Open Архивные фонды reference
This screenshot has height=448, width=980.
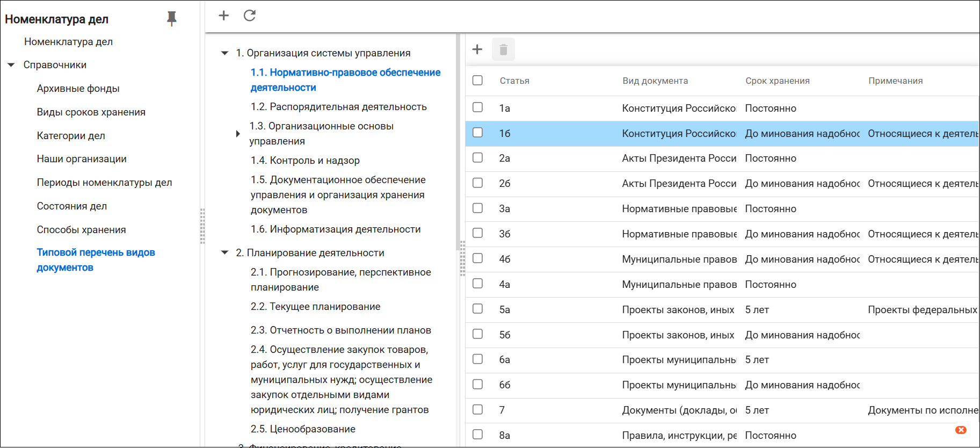pyautogui.click(x=78, y=89)
